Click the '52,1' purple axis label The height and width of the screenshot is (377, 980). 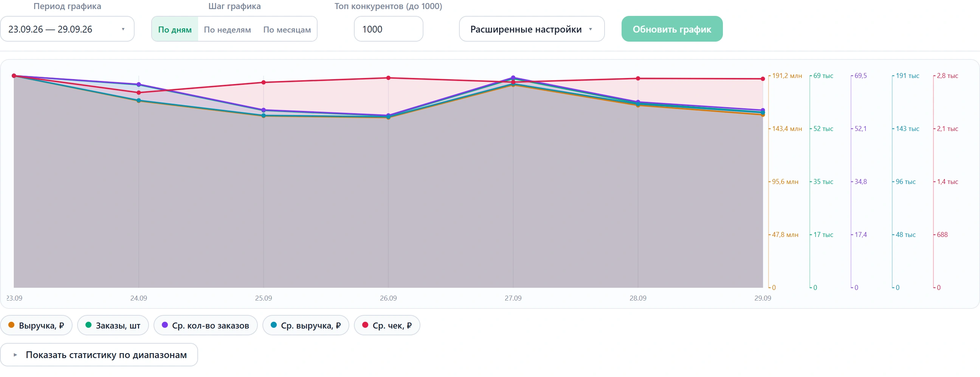[x=861, y=129]
